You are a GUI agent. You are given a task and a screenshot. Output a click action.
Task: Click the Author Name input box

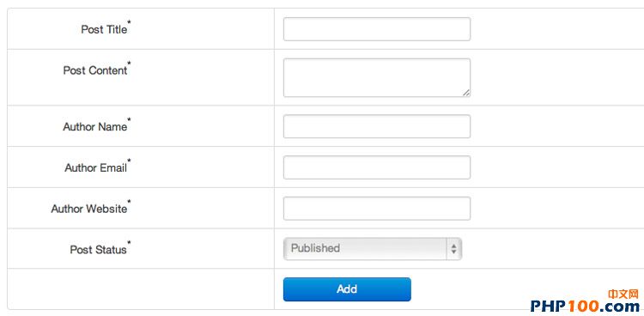pos(377,126)
